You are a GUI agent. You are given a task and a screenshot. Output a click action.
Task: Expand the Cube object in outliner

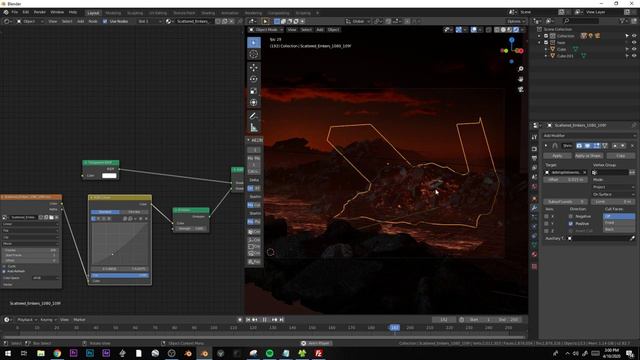546,49
